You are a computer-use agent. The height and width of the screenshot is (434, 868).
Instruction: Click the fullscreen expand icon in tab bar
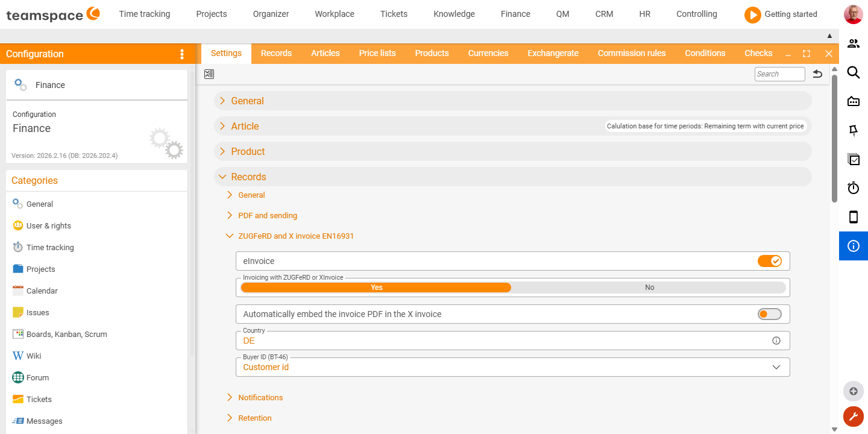pyautogui.click(x=807, y=54)
